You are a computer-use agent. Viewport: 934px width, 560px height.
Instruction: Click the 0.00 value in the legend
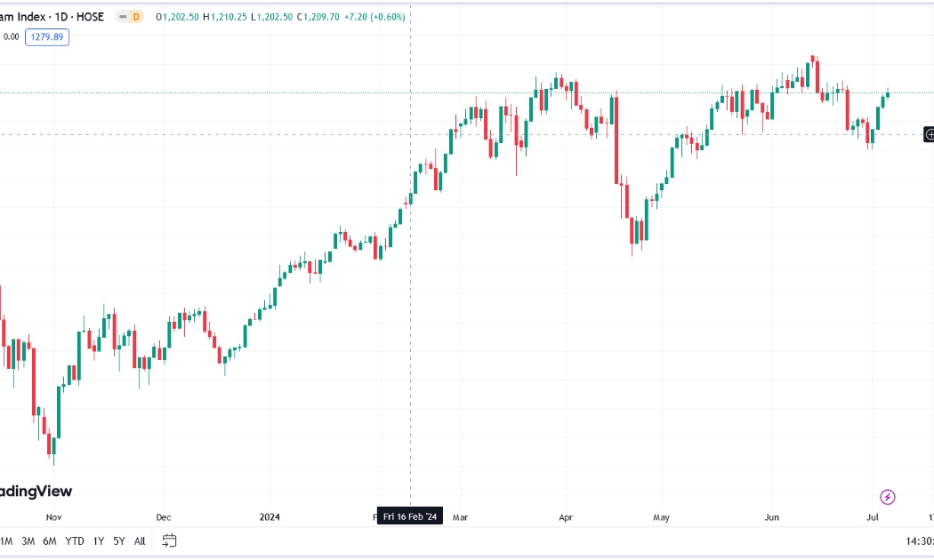12,37
